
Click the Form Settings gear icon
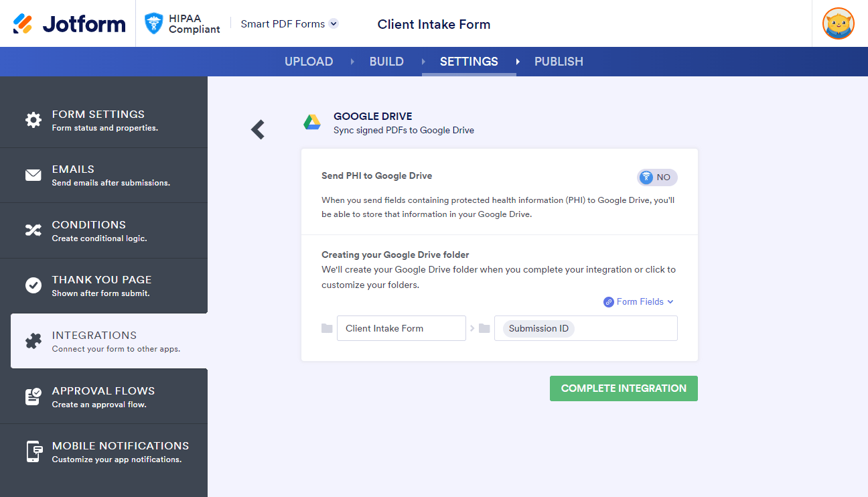[x=33, y=121]
